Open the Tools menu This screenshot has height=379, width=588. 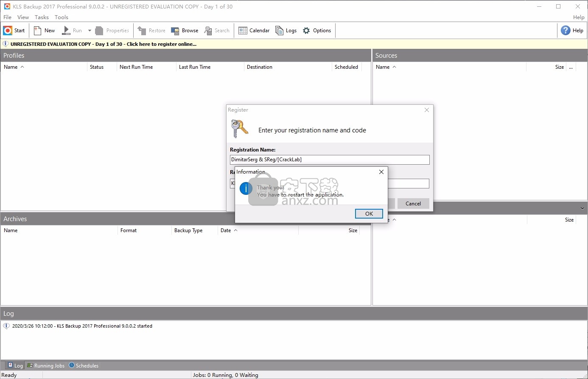(62, 17)
